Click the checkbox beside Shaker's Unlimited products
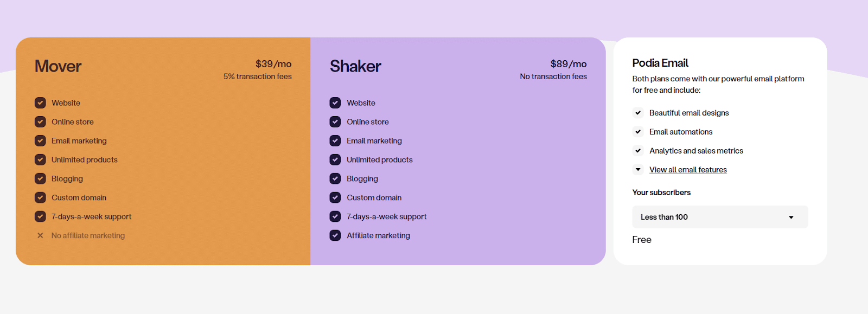 pos(335,160)
